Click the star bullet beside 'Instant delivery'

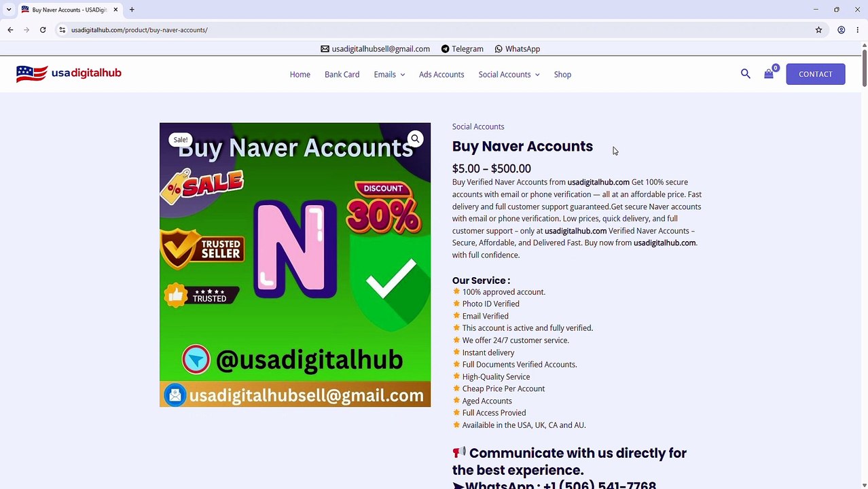click(456, 352)
